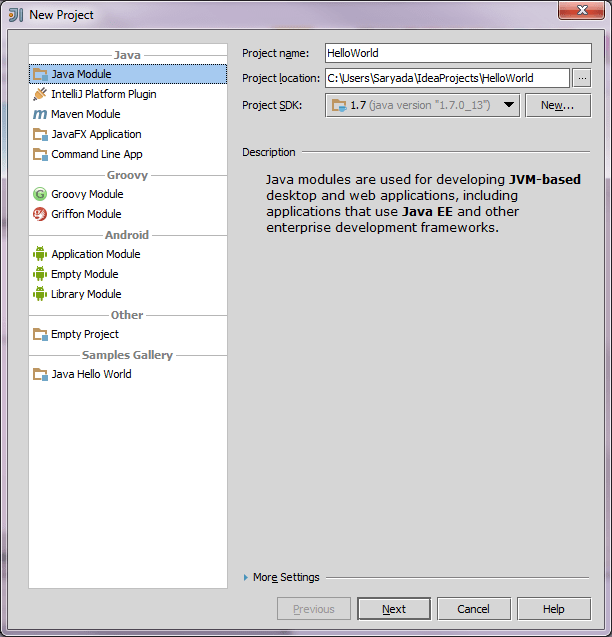The width and height of the screenshot is (612, 637).
Task: Close the New Project window
Action: tap(582, 10)
